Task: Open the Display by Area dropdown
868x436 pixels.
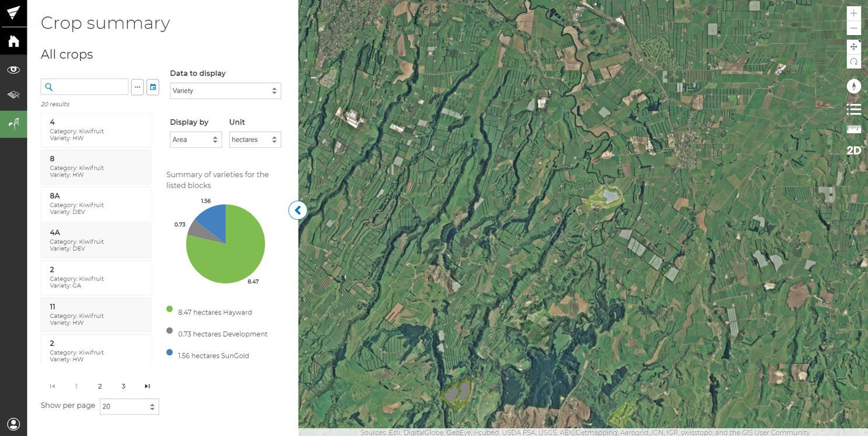Action: [x=195, y=140]
